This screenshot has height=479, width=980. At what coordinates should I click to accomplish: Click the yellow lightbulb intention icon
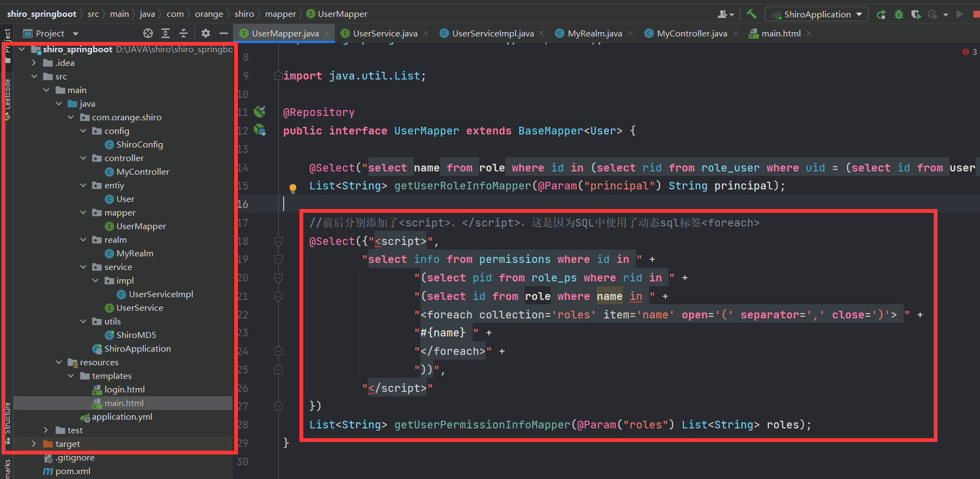[293, 188]
